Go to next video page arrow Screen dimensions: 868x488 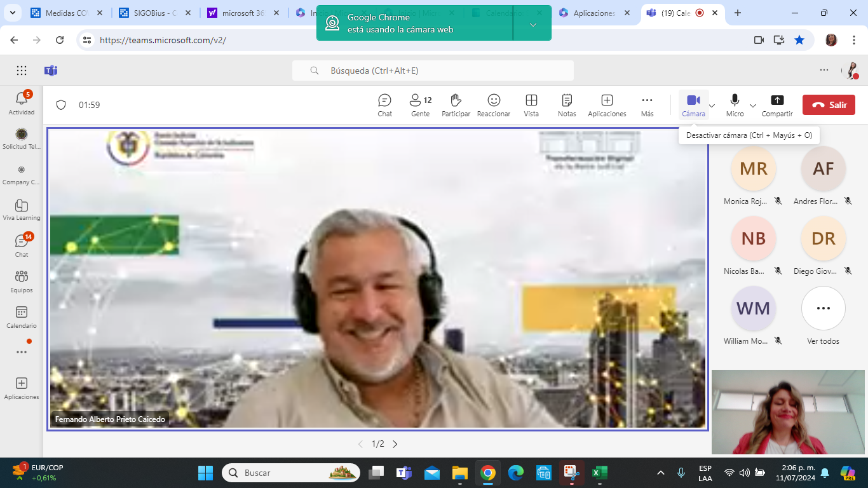395,444
